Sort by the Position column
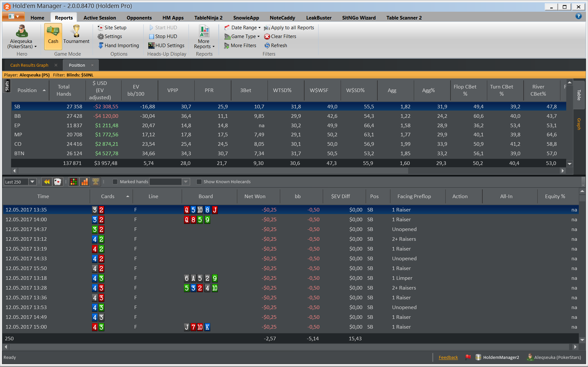Viewport: 588px width, 367px height. [30, 90]
